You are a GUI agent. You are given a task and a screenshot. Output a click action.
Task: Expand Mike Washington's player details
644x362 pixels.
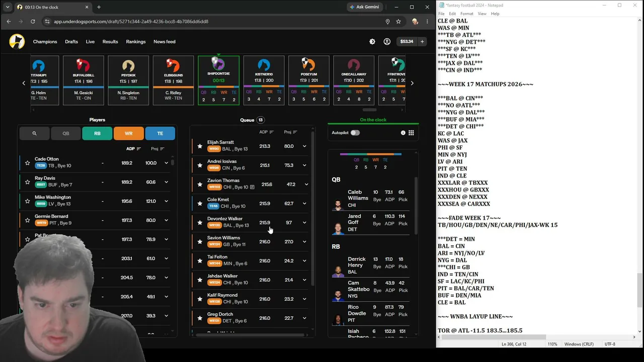pyautogui.click(x=166, y=201)
